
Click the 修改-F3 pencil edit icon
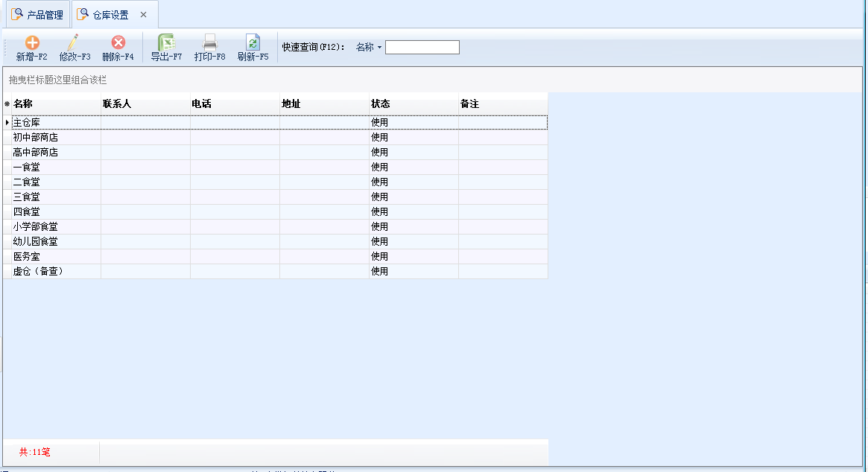[x=75, y=43]
